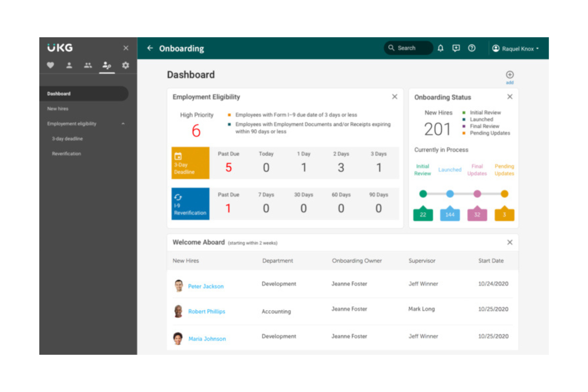Sort by the Department column header
Image resolution: width=588 pixels, height=392 pixels.
[x=278, y=261]
